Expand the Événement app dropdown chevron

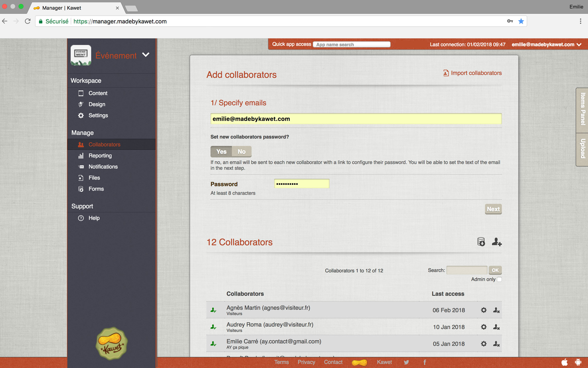pyautogui.click(x=146, y=55)
